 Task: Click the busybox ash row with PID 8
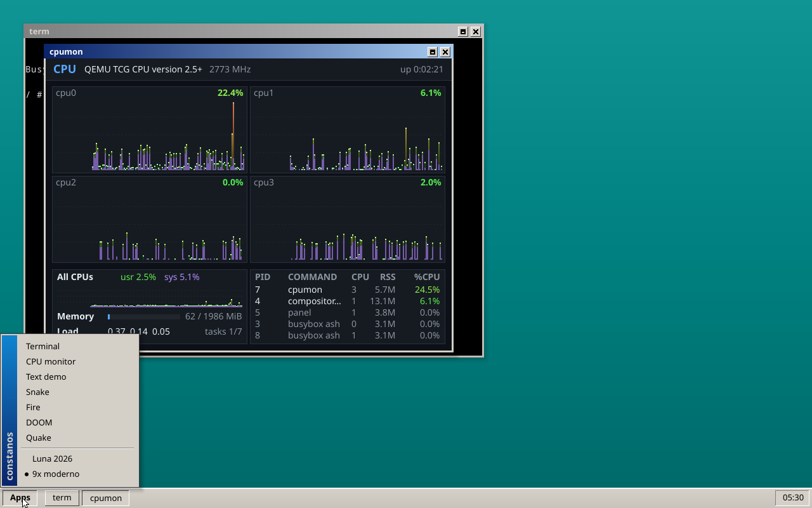(x=348, y=335)
